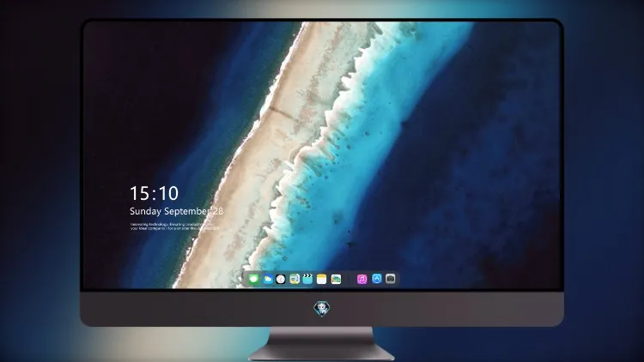
Task: Open the yellow Notes app in dock
Action: pos(322,279)
